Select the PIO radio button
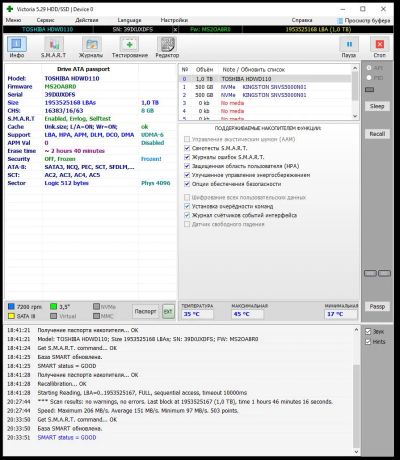 click(x=369, y=78)
